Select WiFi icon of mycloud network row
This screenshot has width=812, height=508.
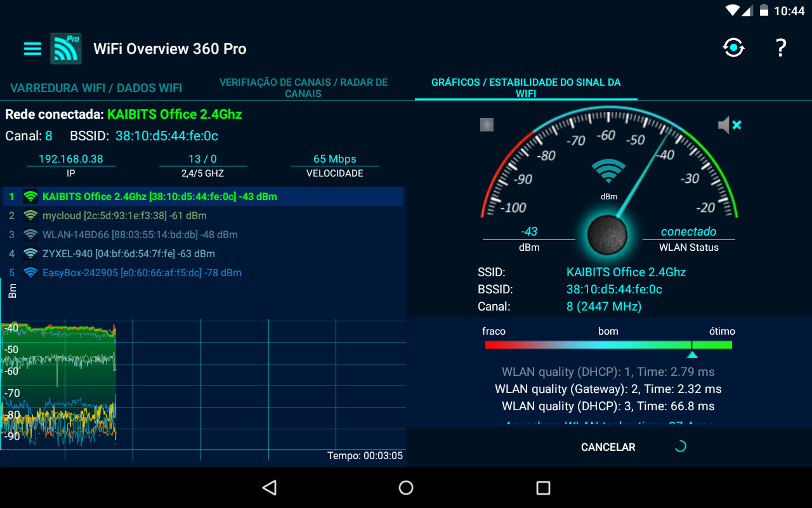click(x=30, y=215)
